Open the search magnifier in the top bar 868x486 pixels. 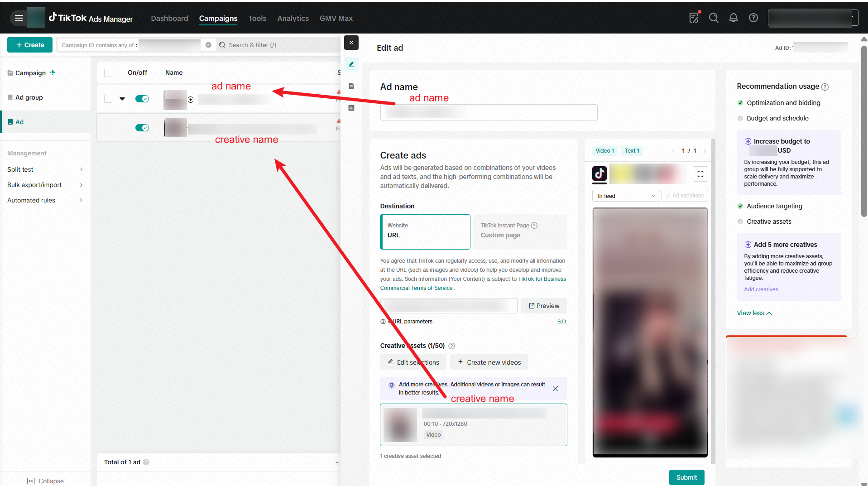tap(714, 18)
